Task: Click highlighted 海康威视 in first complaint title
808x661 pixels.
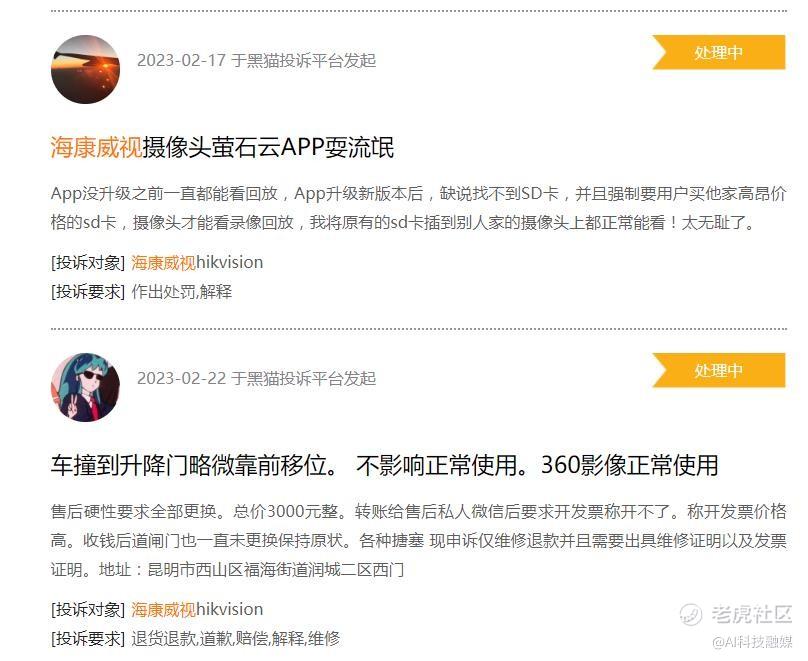Action: pos(96,147)
